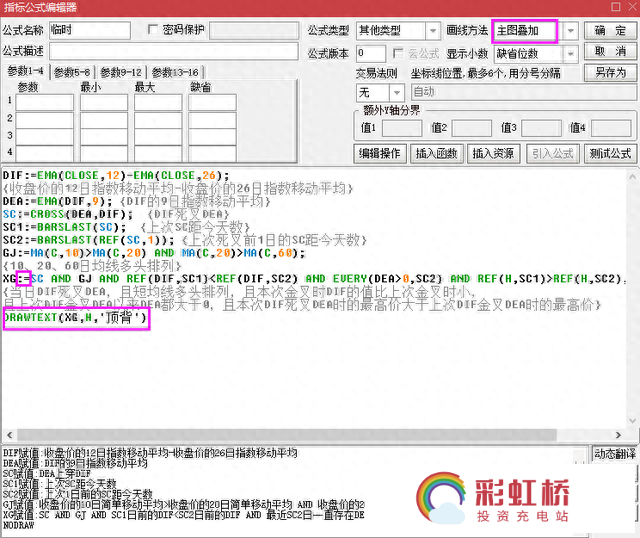Click the 公式描述 description field
The image size is (640, 538).
(173, 51)
